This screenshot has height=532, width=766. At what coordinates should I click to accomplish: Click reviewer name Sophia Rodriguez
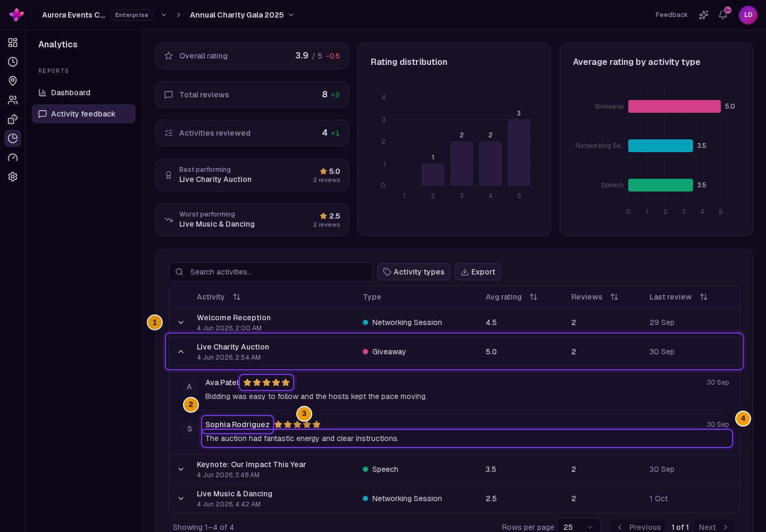coord(237,425)
